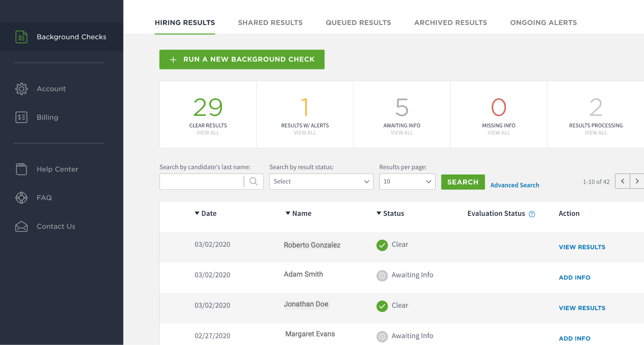This screenshot has width=644, height=345.
Task: View results for Roberto Gonzalez
Action: 582,247
